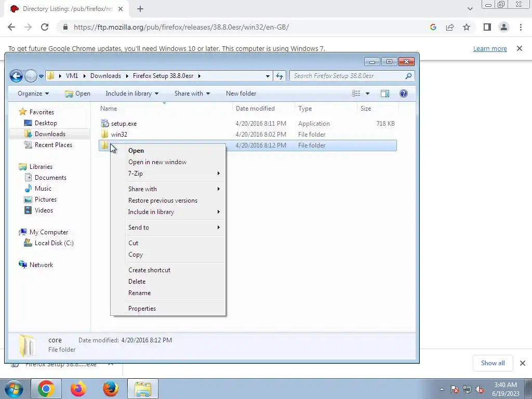Toggle Chrome's side panel icon
Image resolution: width=532 pixels, height=399 pixels.
point(487,27)
